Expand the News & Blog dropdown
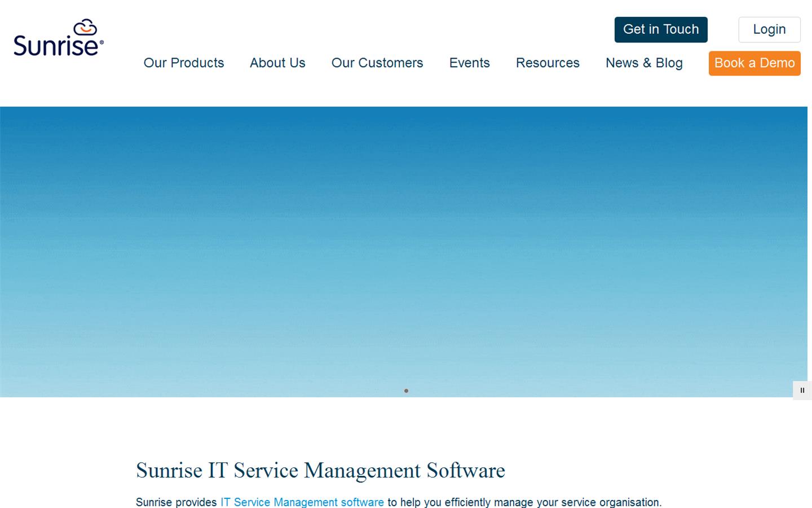Viewport: 812px width, 508px height. tap(644, 63)
